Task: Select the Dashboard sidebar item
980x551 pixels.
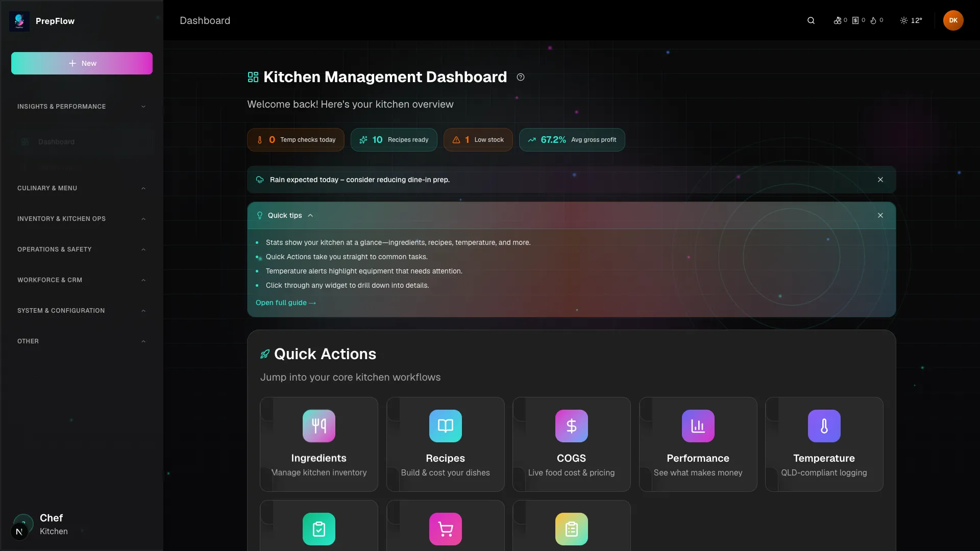Action: (x=82, y=142)
